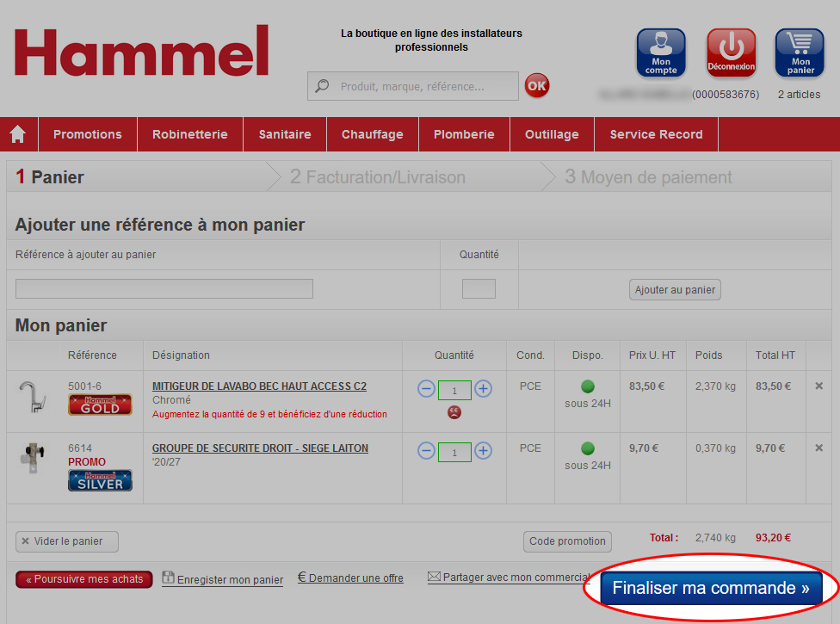Click customer number (0000583676)
The height and width of the screenshot is (624, 840).
pyautogui.click(x=726, y=95)
